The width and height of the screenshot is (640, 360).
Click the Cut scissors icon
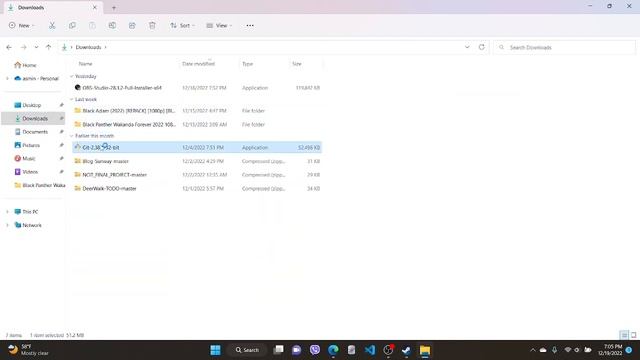(x=52, y=25)
